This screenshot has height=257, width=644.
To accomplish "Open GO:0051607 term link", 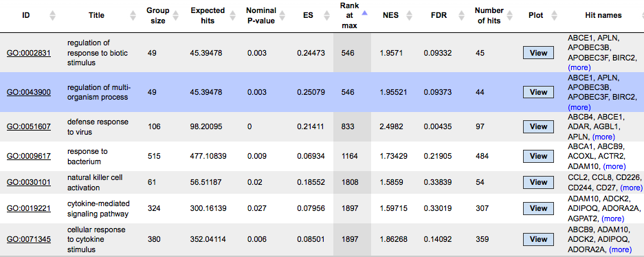I will [x=29, y=127].
